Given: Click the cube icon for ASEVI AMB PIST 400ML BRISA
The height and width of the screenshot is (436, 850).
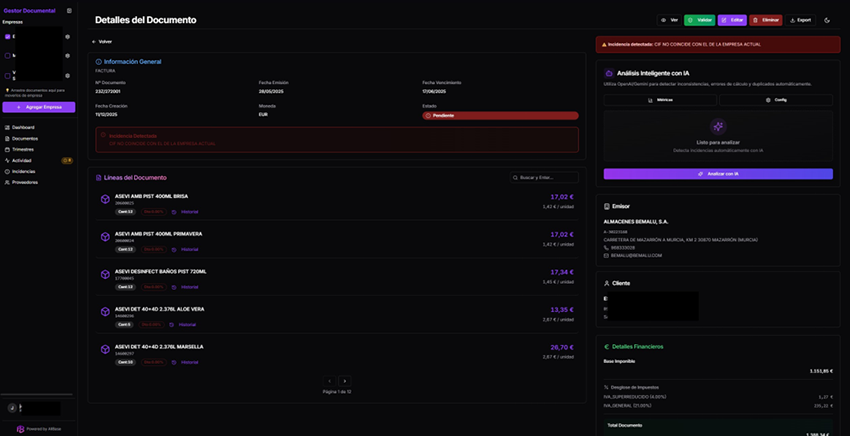Looking at the screenshot, I should pyautogui.click(x=105, y=199).
